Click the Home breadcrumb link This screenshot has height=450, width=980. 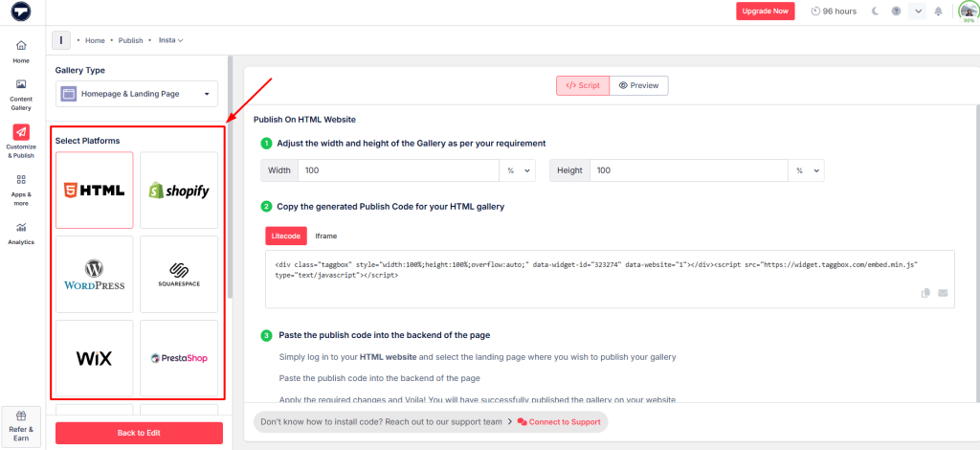[95, 40]
